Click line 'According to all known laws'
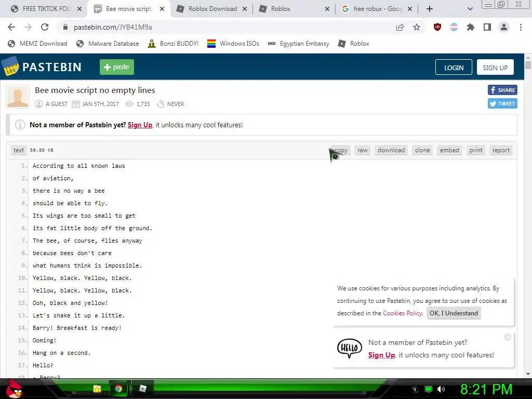This screenshot has width=532, height=399. [79, 166]
